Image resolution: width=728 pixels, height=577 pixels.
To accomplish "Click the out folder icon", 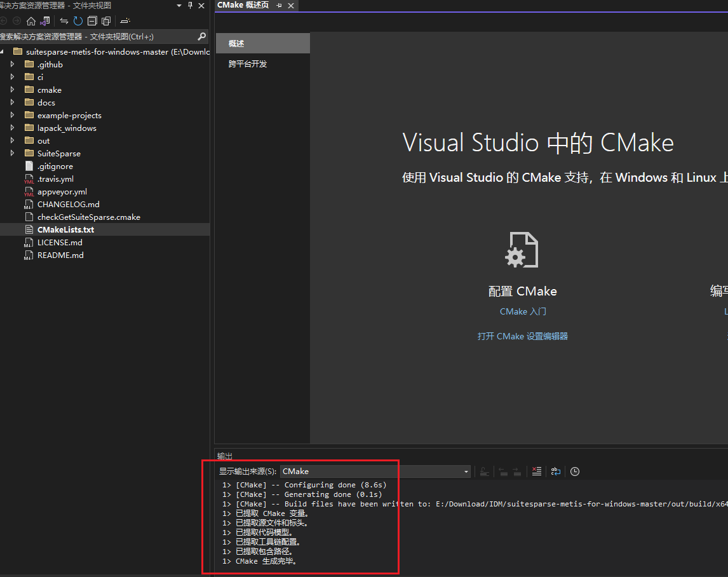I will tap(29, 140).
